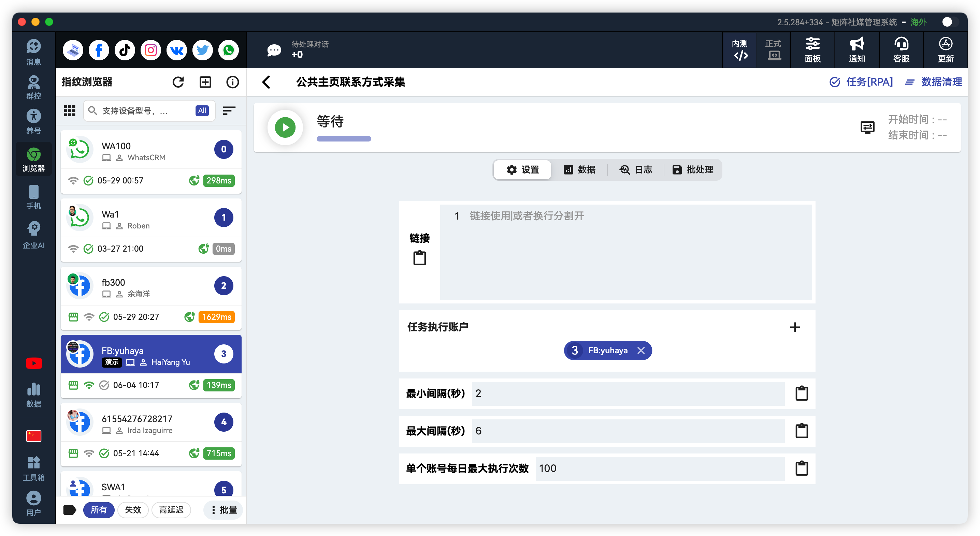Paste into 最大间隔 using clipboard icon

(x=802, y=431)
